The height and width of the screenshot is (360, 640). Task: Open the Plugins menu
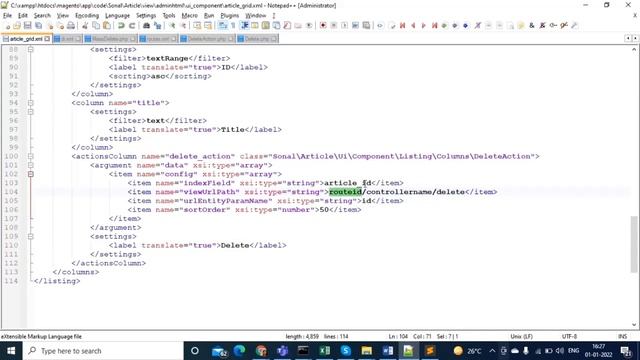229,16
